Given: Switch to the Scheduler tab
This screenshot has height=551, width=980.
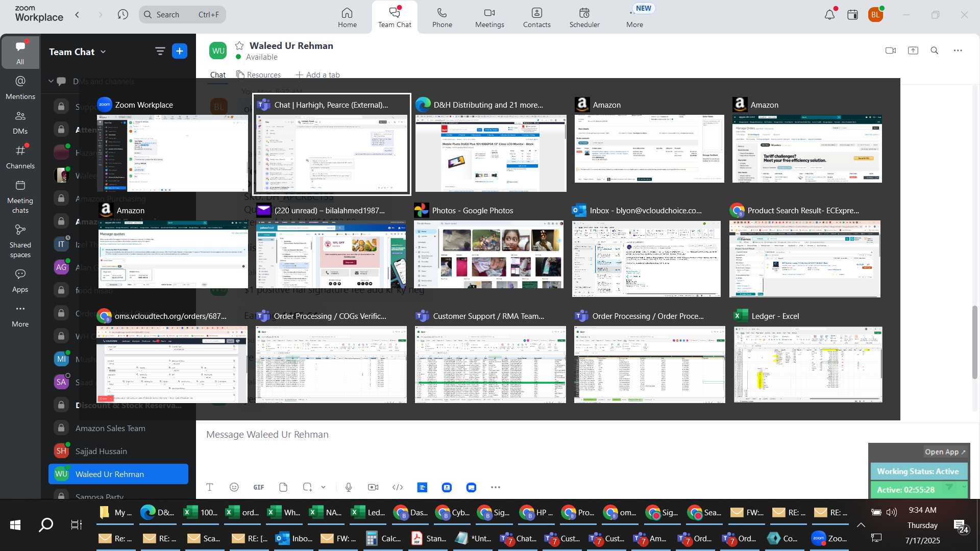Looking at the screenshot, I should tap(584, 17).
